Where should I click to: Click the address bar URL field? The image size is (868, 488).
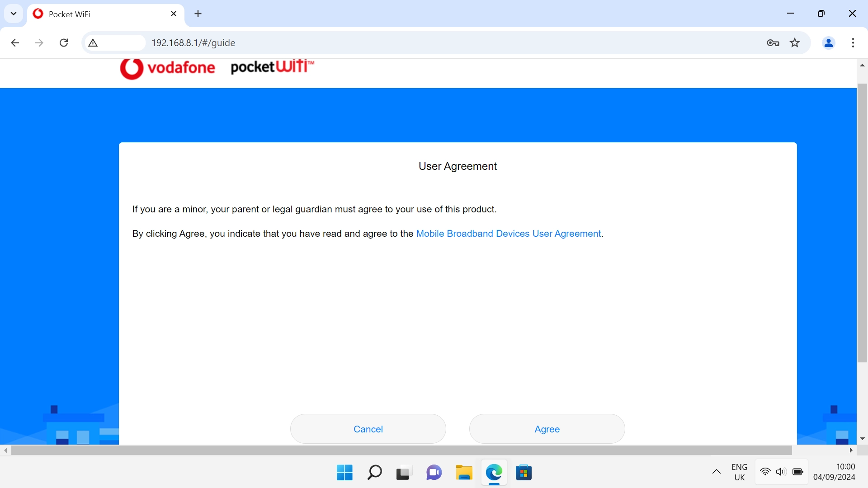(x=407, y=43)
